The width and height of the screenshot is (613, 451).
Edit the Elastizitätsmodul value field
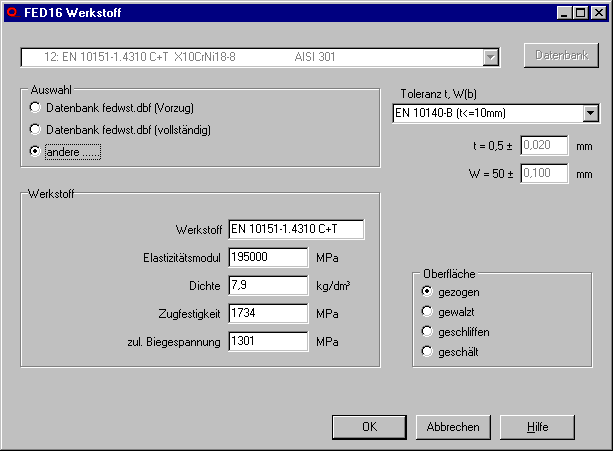coord(267,257)
